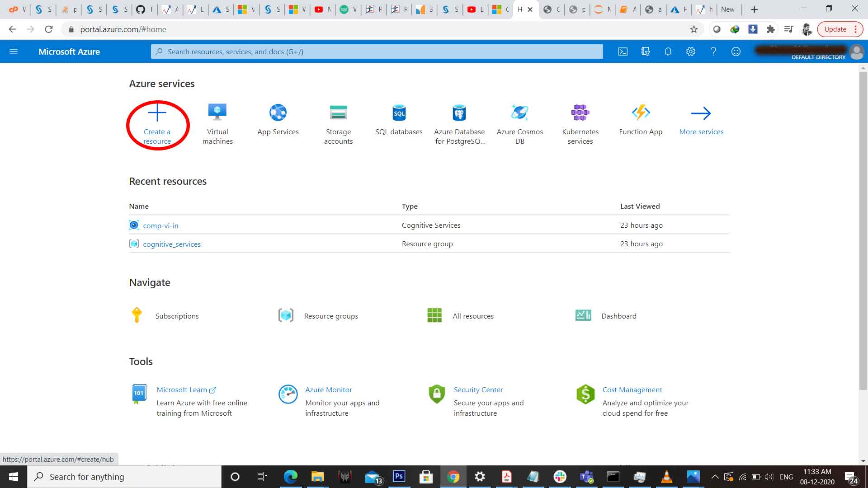Click the Windows taskbar search box
Screen dimensions: 868x488
coord(124,477)
